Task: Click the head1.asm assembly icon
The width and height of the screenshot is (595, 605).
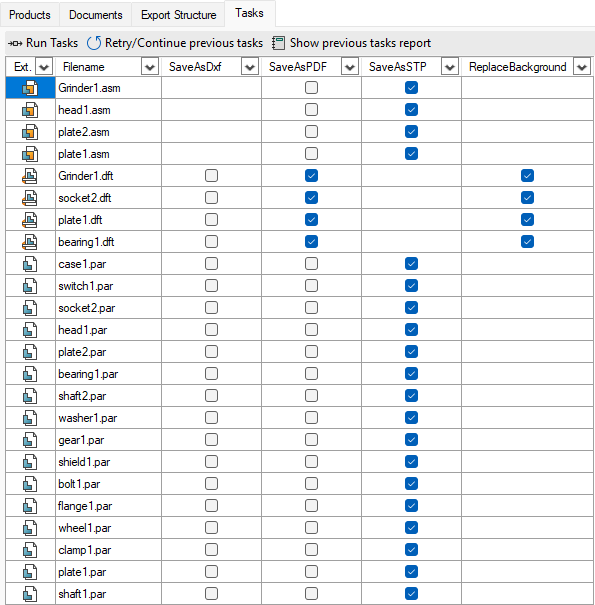Action: click(30, 110)
